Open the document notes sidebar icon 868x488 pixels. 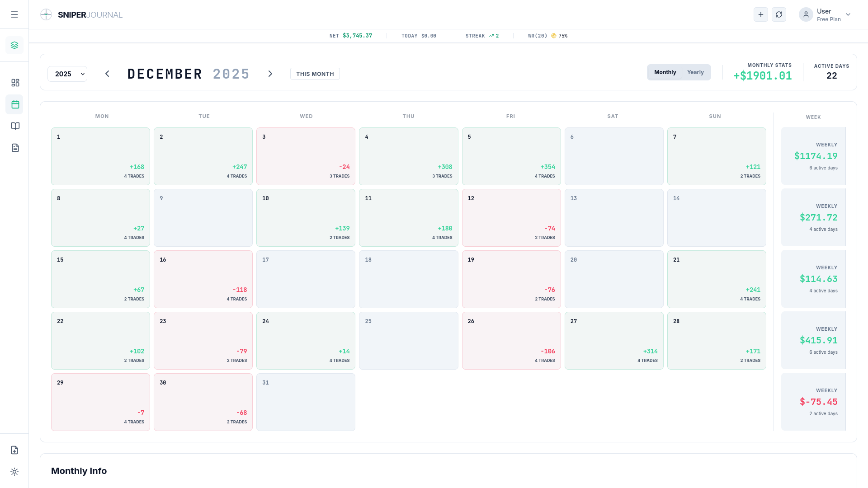(x=15, y=148)
